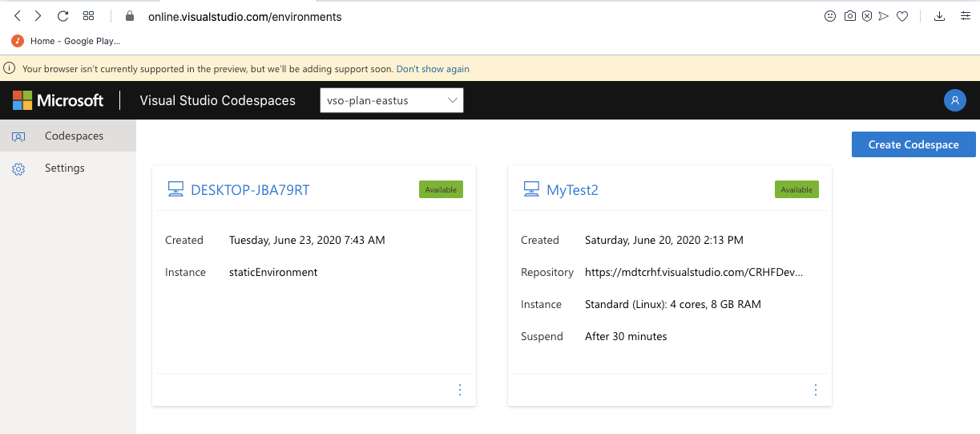980x434 pixels.
Task: Select Codespaces in the sidebar
Action: pyautogui.click(x=68, y=136)
